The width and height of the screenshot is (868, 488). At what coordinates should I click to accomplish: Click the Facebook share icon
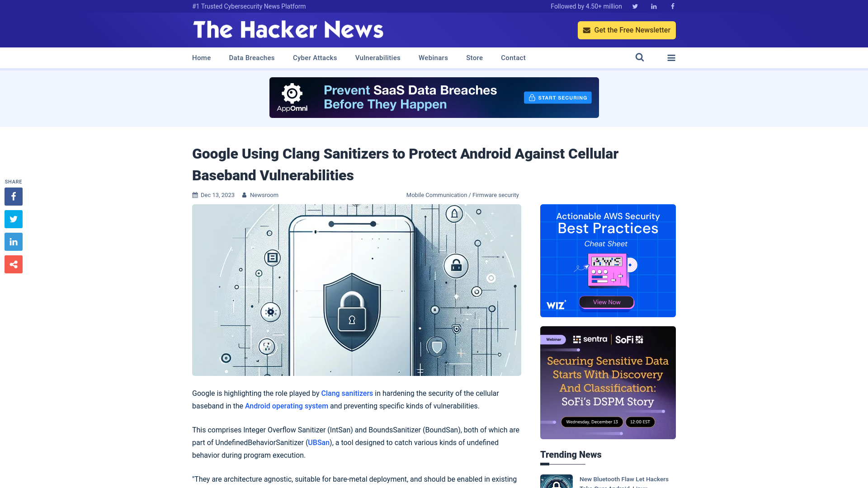click(13, 196)
